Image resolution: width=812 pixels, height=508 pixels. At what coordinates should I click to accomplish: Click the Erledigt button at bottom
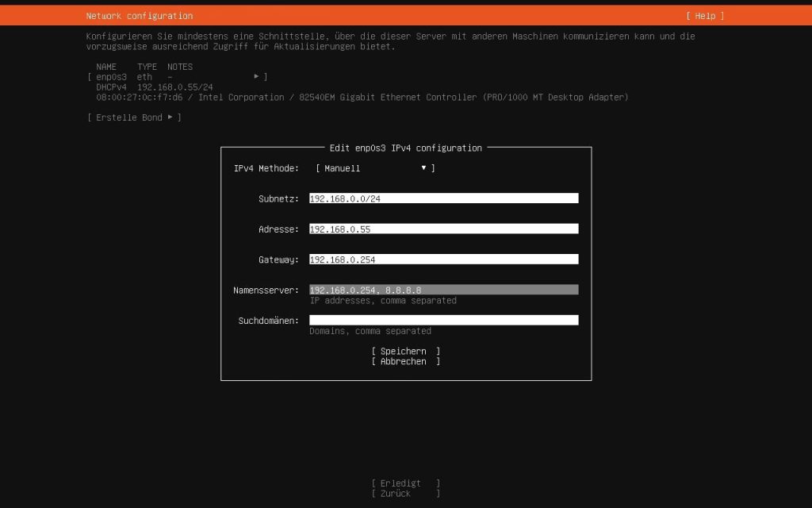[x=405, y=483]
